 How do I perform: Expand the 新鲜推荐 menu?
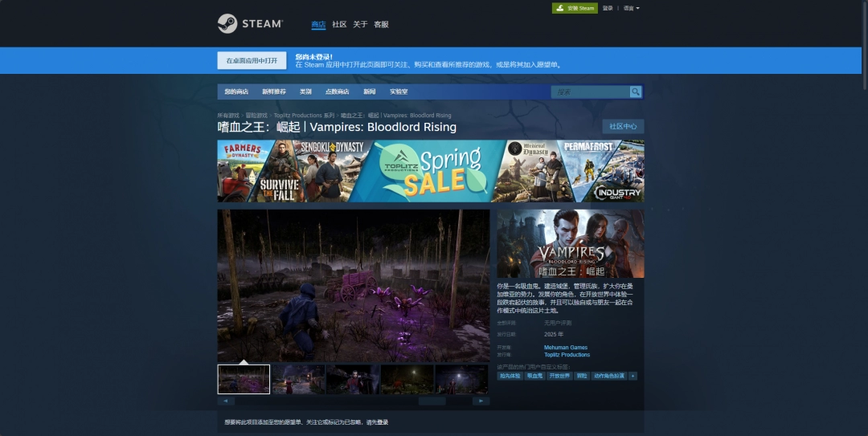273,92
